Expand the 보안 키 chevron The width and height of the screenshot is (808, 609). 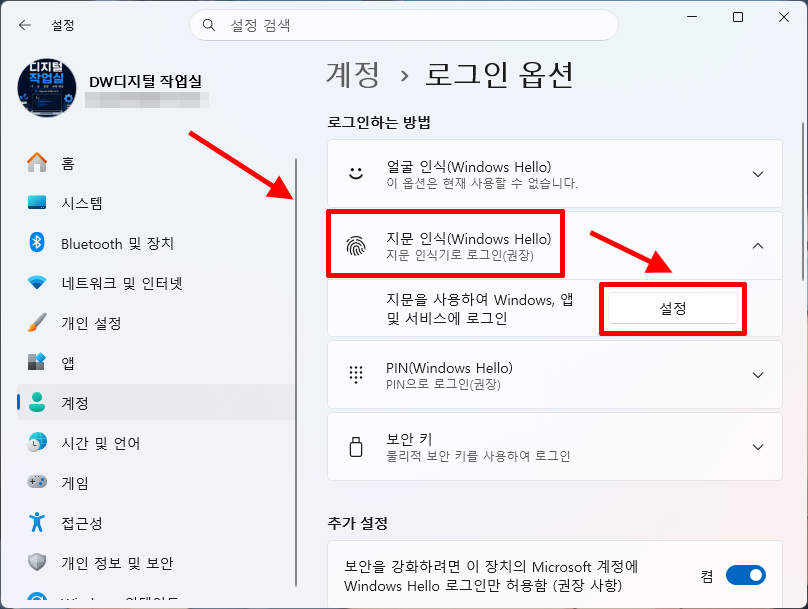[x=758, y=447]
